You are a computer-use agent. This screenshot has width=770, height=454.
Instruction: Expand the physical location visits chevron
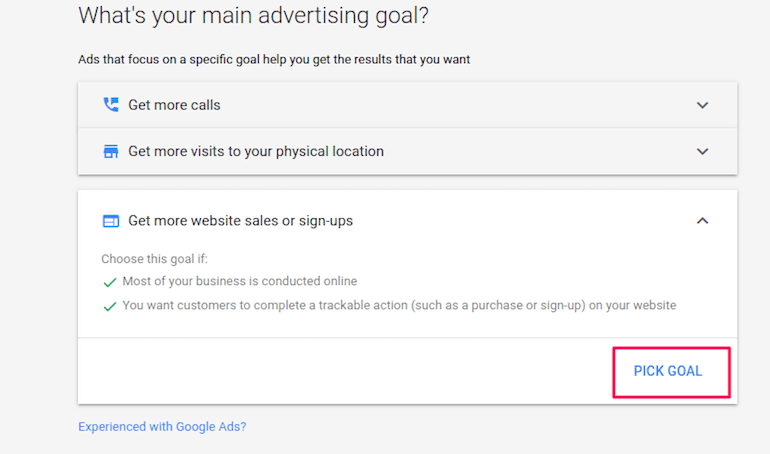coord(702,152)
